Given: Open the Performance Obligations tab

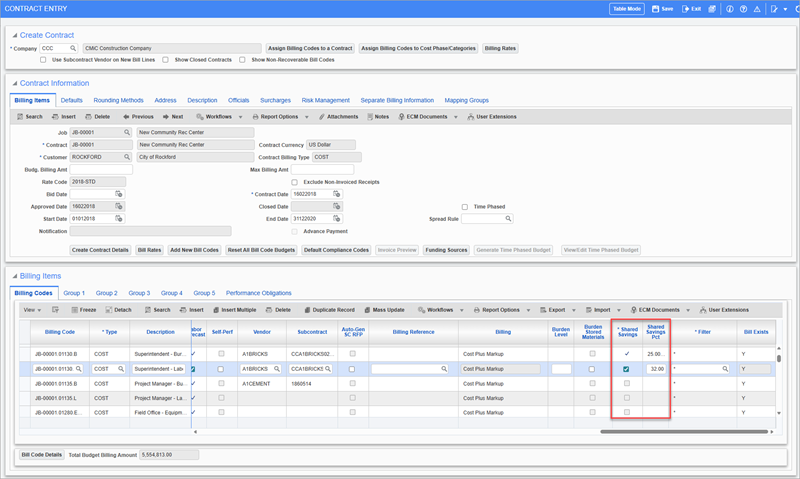Looking at the screenshot, I should (x=259, y=293).
